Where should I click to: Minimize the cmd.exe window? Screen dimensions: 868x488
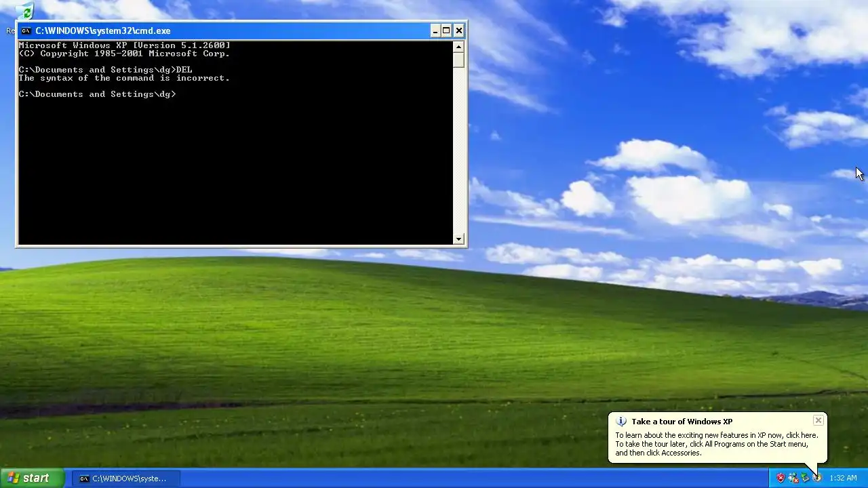pyautogui.click(x=435, y=30)
